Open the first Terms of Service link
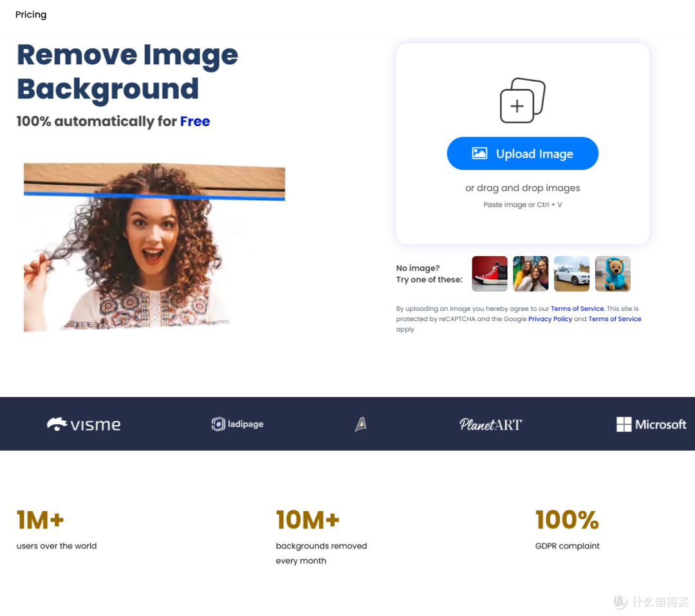Image resolution: width=695 pixels, height=616 pixels. 577,309
